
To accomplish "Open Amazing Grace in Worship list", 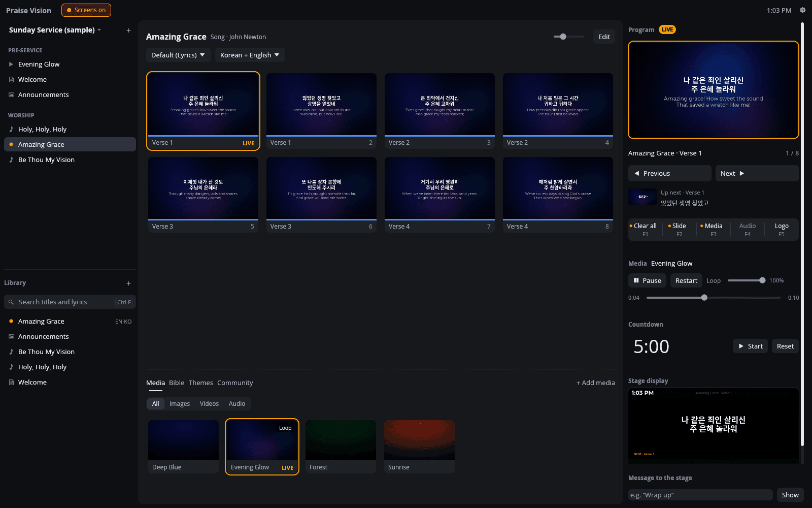I will [70, 145].
